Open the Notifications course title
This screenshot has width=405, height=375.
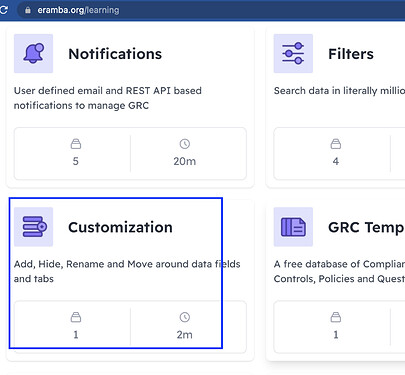click(x=115, y=54)
